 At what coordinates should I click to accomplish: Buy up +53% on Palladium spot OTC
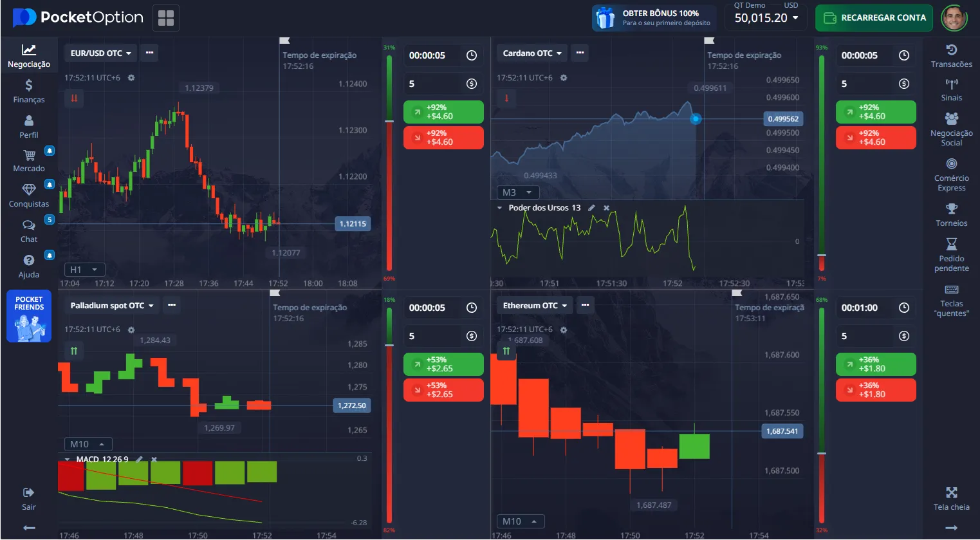(443, 364)
